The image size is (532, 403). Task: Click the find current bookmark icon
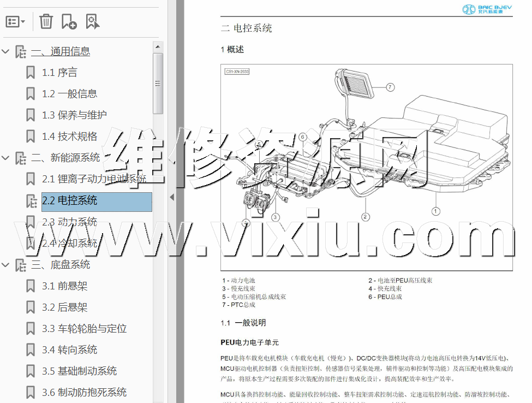pyautogui.click(x=93, y=22)
